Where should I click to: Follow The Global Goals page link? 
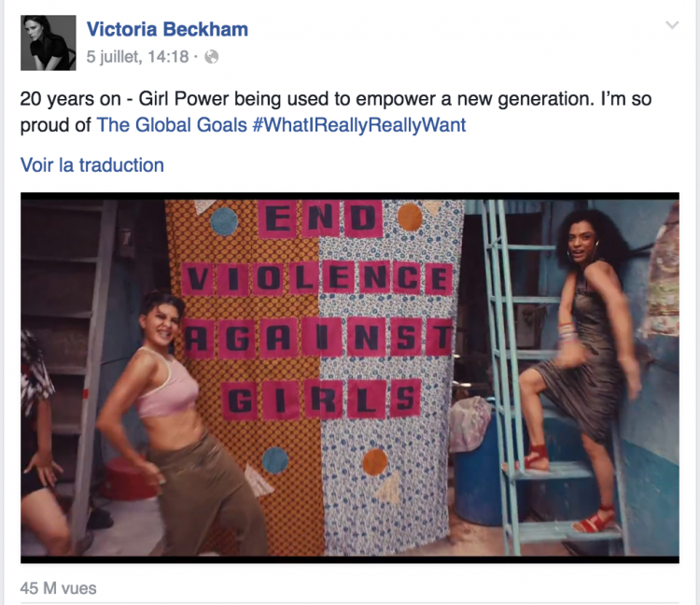click(x=172, y=124)
